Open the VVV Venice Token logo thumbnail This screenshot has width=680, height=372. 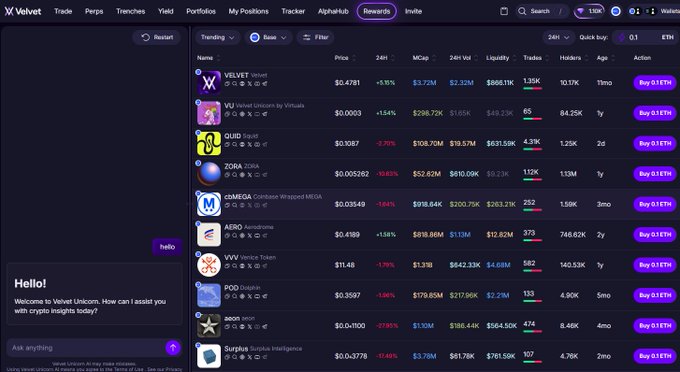tap(209, 264)
